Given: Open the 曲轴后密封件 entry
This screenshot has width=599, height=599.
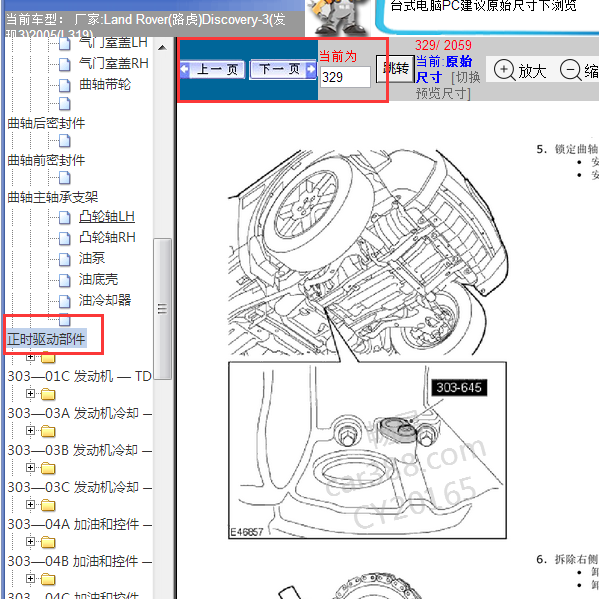Looking at the screenshot, I should [x=46, y=123].
